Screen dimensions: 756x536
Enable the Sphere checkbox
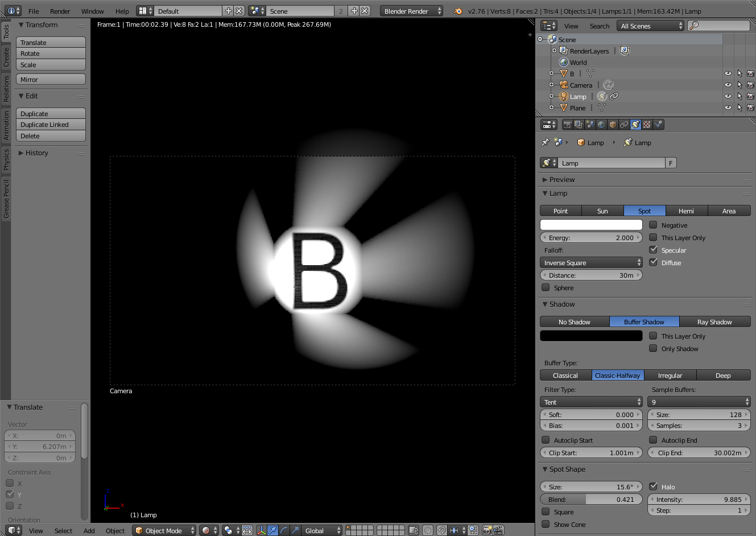pyautogui.click(x=546, y=287)
